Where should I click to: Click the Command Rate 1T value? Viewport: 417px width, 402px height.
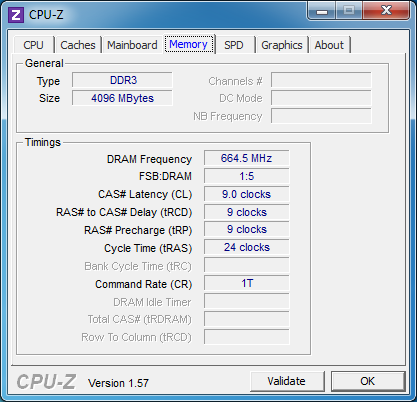[247, 283]
